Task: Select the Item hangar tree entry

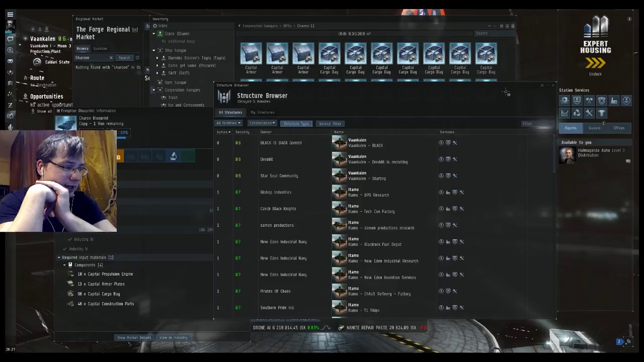Action: 177,82
